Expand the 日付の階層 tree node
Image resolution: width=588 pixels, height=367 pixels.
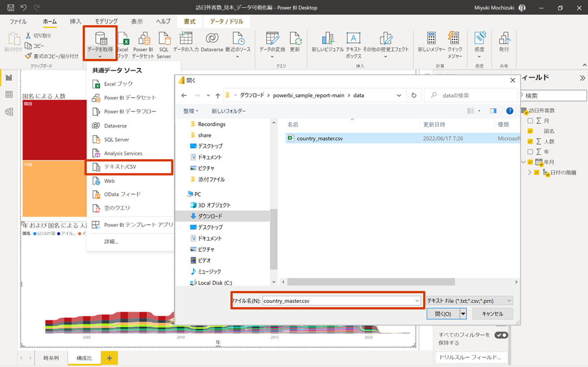click(530, 172)
